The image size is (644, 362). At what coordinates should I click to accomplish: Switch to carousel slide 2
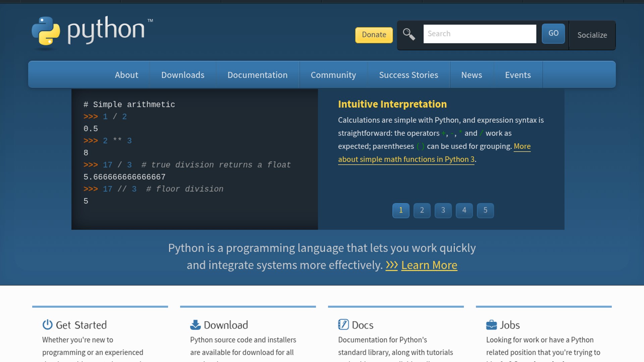pos(422,210)
